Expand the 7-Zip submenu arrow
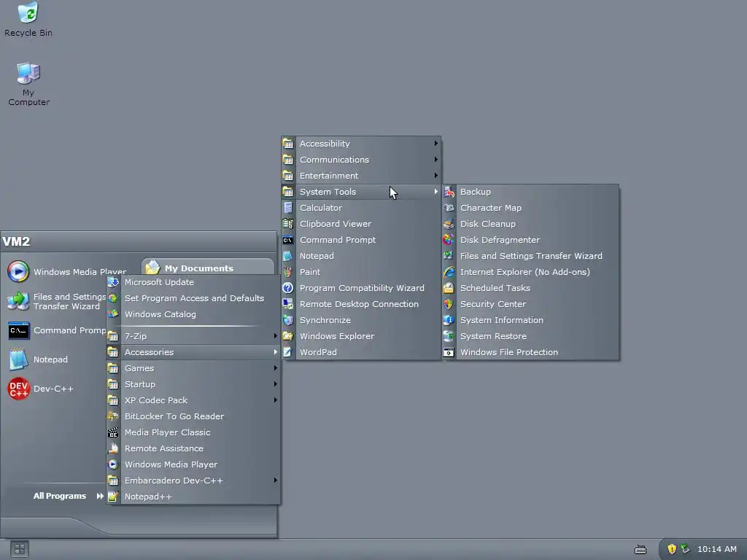The height and width of the screenshot is (560, 747). 275,336
